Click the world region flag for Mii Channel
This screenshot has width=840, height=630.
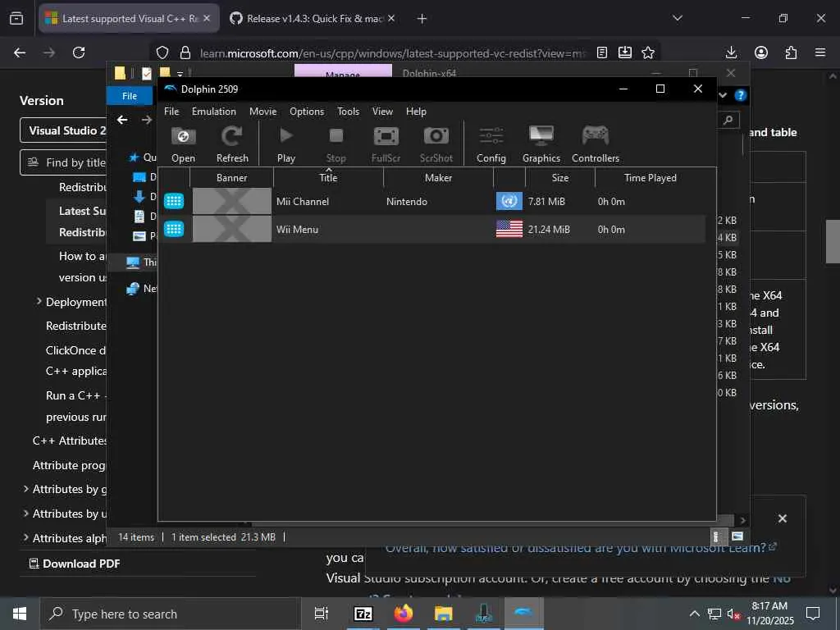(x=509, y=201)
